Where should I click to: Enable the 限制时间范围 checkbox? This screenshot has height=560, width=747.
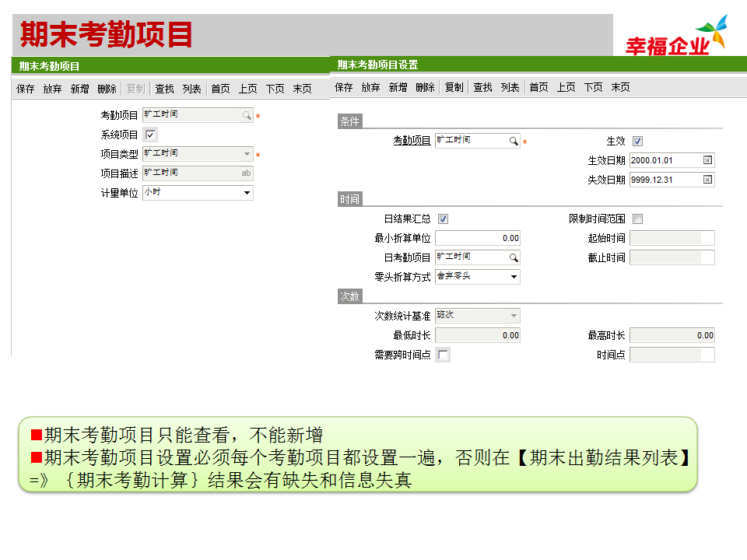point(637,219)
